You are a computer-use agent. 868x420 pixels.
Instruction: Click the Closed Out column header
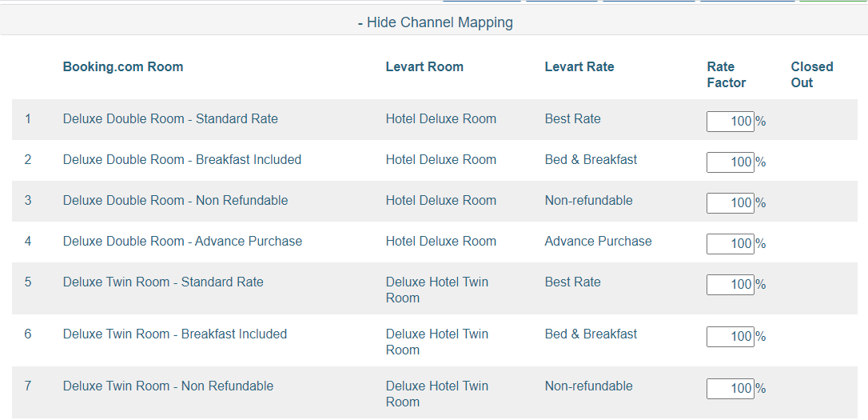point(811,75)
